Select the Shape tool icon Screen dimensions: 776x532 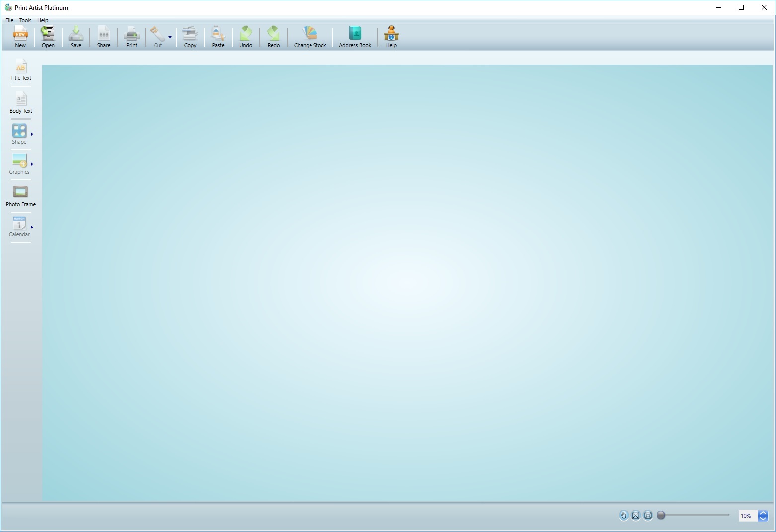pos(19,134)
